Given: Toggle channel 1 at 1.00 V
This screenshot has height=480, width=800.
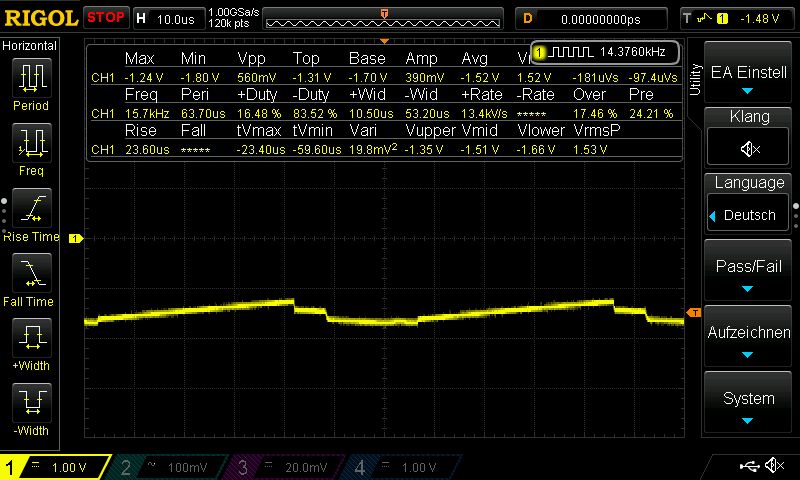Looking at the screenshot, I should [x=55, y=467].
